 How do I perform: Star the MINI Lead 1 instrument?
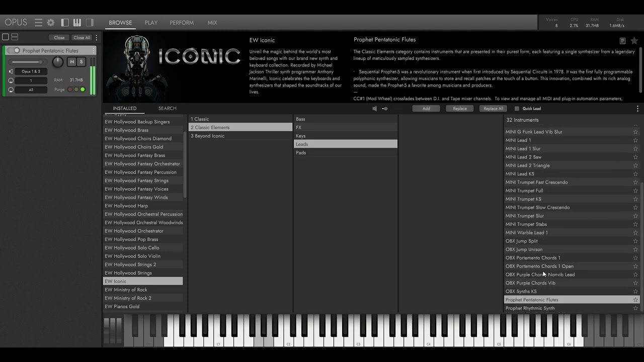click(635, 140)
